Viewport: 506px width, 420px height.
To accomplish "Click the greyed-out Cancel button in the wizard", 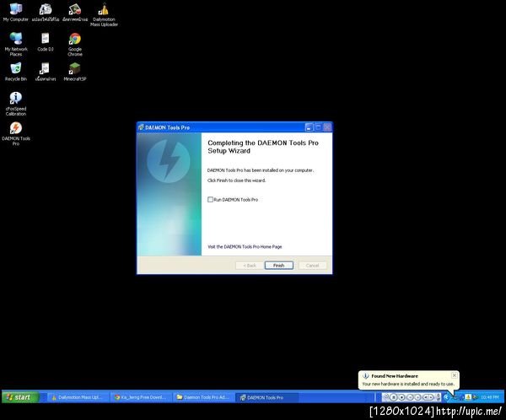I will tap(312, 266).
